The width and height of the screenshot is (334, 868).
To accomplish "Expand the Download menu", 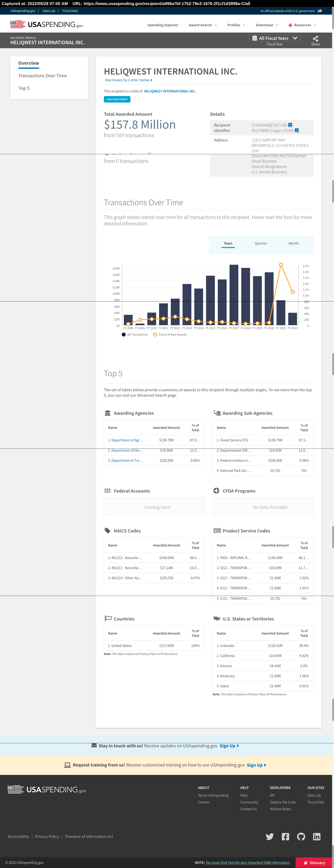I will 267,25.
